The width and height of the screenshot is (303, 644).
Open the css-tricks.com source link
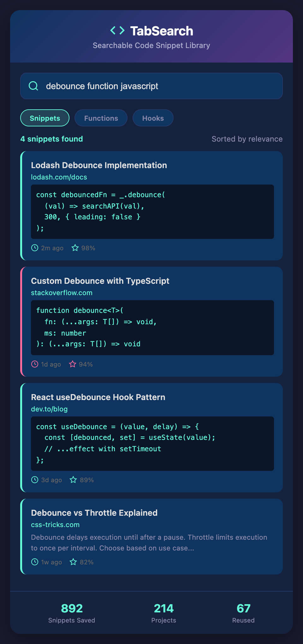tap(55, 525)
